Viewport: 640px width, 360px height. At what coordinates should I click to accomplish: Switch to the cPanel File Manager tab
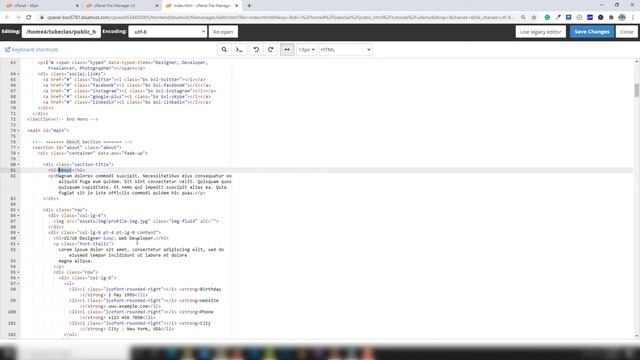point(118,6)
